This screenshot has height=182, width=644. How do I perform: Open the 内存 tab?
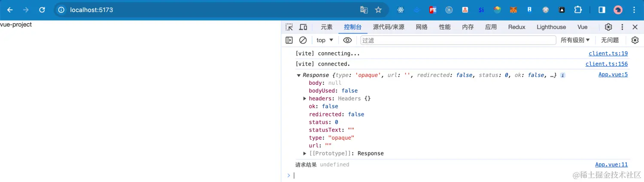[x=468, y=27]
